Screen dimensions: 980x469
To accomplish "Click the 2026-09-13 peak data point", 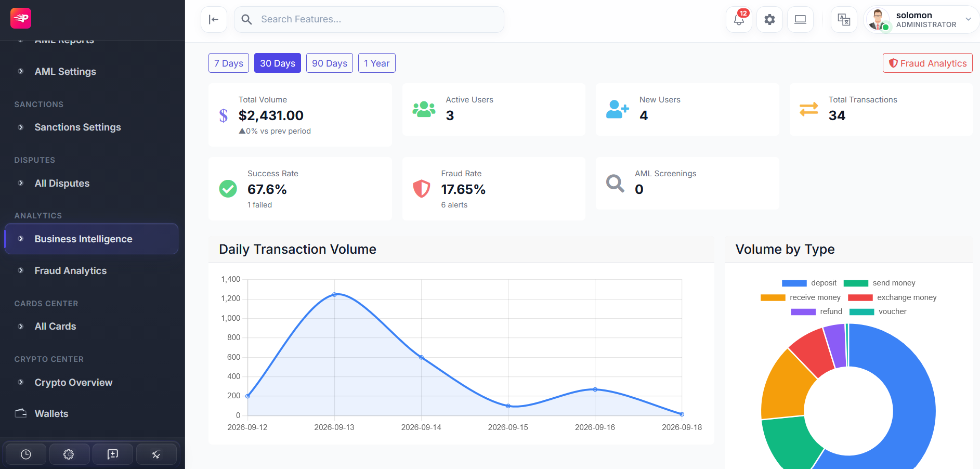I will coord(334,294).
